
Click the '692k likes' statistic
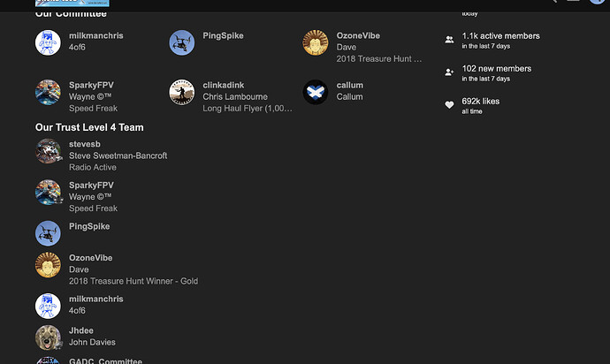[x=480, y=101]
